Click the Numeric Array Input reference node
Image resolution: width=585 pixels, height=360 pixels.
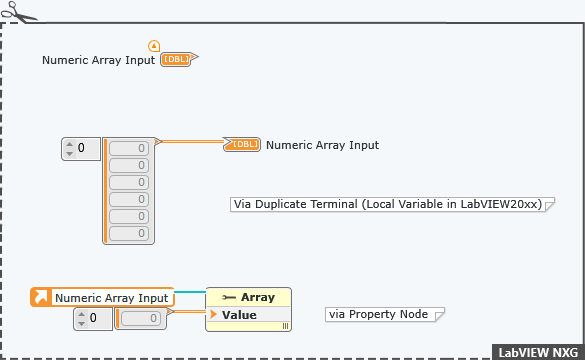pyautogui.click(x=103, y=297)
